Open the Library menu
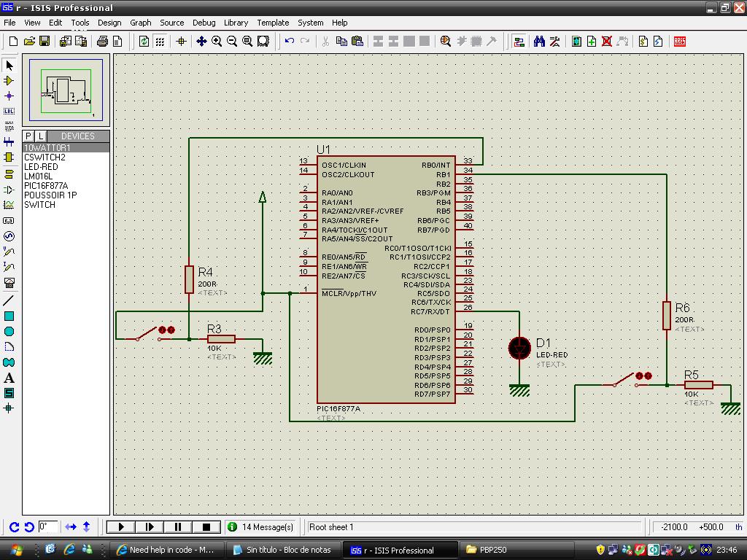747x560 pixels. 236,23
